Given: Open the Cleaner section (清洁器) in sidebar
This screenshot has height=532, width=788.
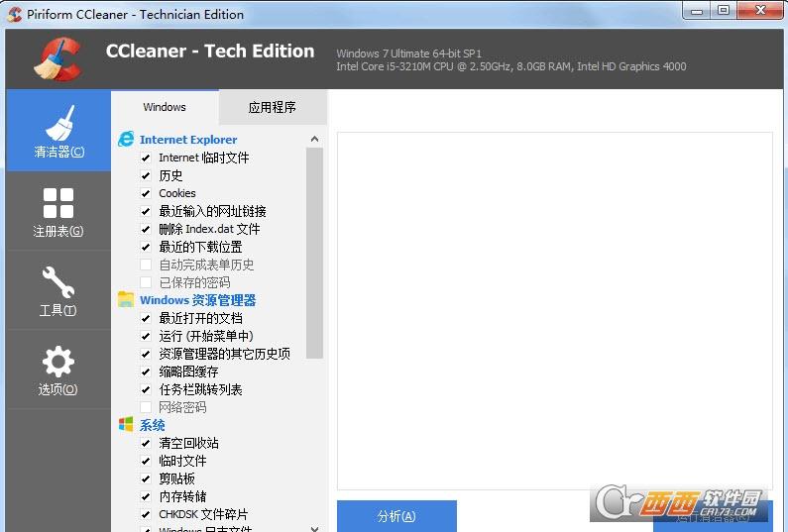Looking at the screenshot, I should point(58,131).
